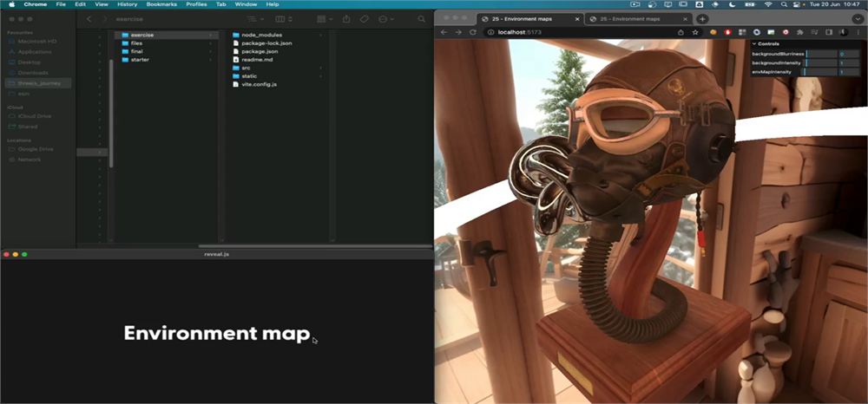Open Finder action (more) dropdown
Image resolution: width=868 pixels, height=404 pixels.
click(385, 19)
